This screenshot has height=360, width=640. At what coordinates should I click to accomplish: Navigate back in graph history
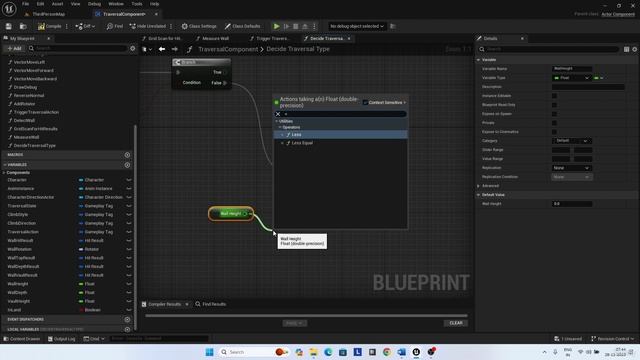(x=162, y=49)
